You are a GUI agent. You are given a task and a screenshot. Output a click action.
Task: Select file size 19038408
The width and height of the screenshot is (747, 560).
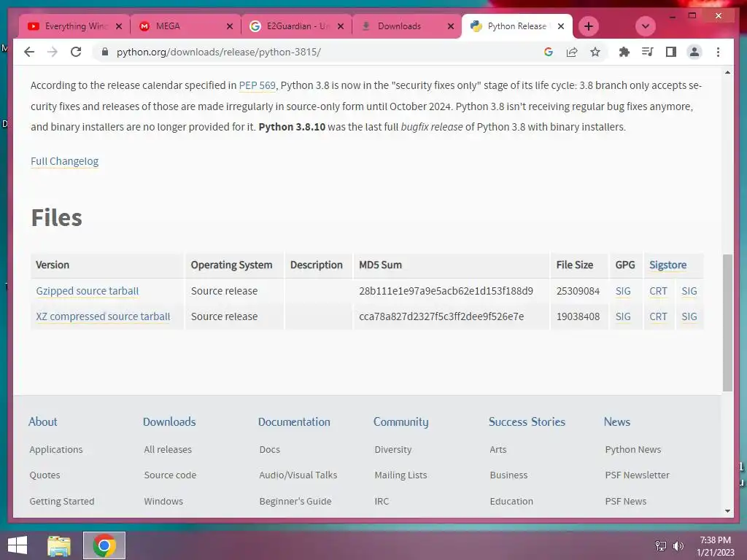click(578, 316)
